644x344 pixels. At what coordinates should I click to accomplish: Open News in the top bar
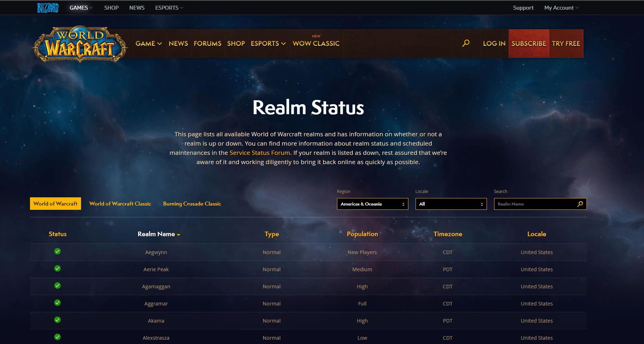tap(137, 8)
